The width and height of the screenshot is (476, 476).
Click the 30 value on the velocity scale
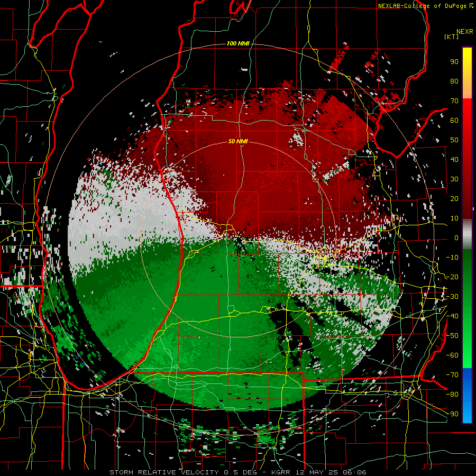(x=454, y=179)
